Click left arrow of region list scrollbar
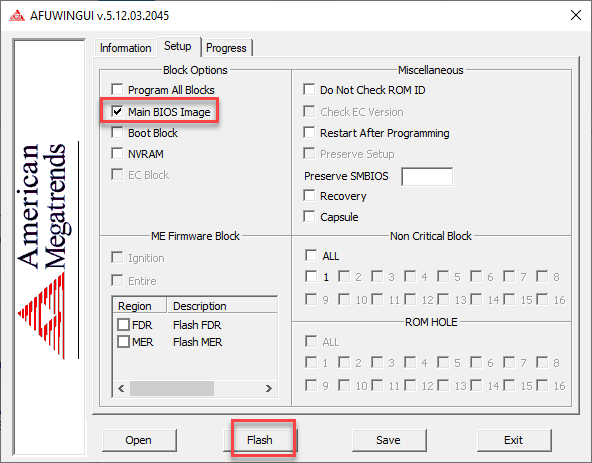592x463 pixels. coord(121,388)
